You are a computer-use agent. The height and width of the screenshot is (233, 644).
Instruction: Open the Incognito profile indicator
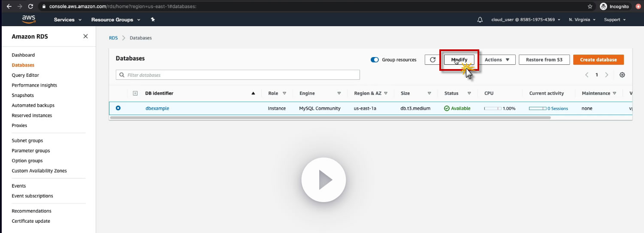pos(614,6)
